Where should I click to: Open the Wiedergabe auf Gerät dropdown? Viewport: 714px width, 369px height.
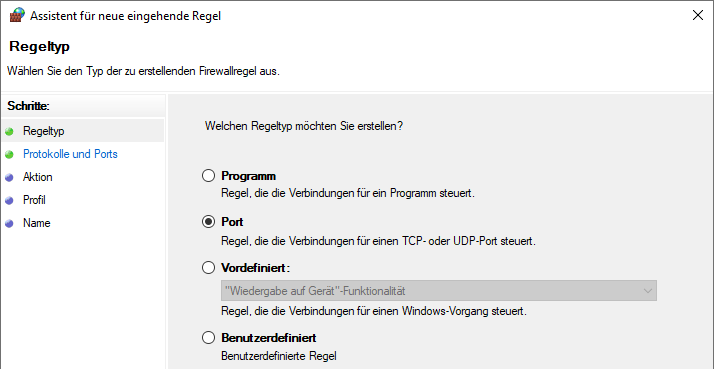click(x=439, y=291)
